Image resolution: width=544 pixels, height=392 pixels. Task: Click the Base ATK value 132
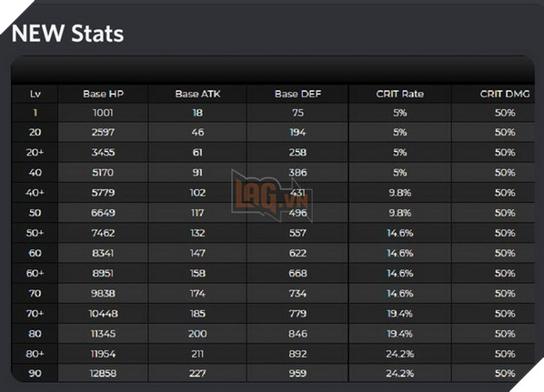coord(198,233)
